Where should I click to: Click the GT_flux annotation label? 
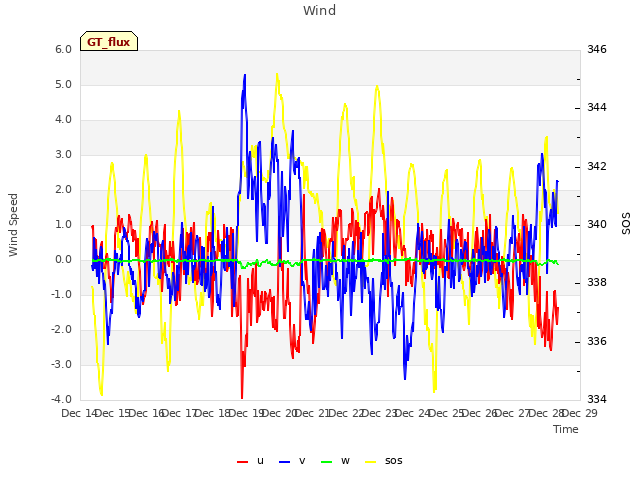(x=109, y=41)
